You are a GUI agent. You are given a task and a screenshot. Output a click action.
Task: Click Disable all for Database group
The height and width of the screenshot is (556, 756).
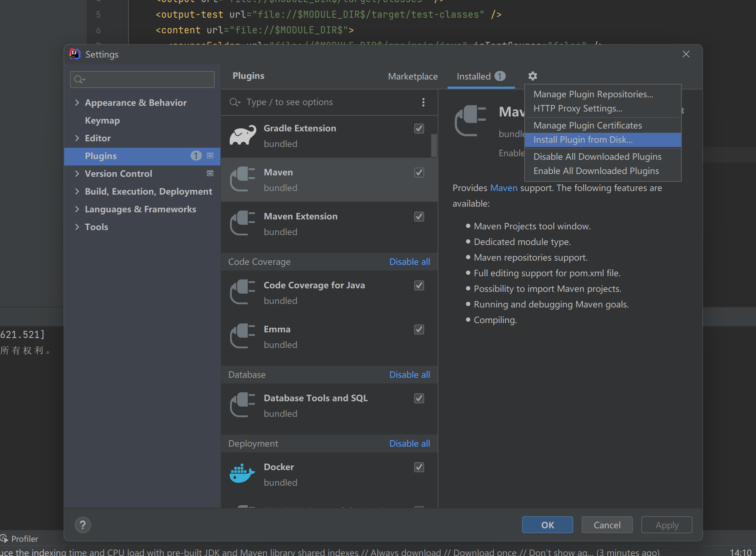[410, 375]
